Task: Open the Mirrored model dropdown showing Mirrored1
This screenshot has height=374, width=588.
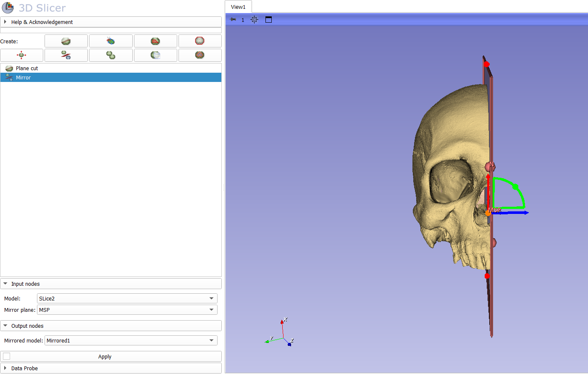Action: (131, 340)
